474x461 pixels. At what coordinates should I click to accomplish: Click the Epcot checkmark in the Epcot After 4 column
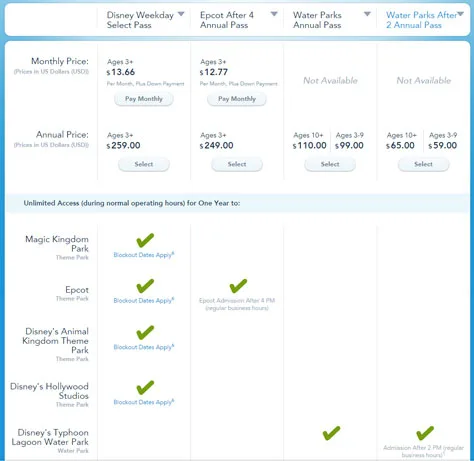pos(238,286)
